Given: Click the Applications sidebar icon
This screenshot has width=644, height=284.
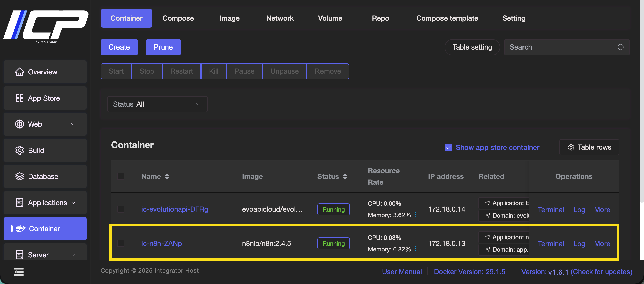Looking at the screenshot, I should 20,203.
